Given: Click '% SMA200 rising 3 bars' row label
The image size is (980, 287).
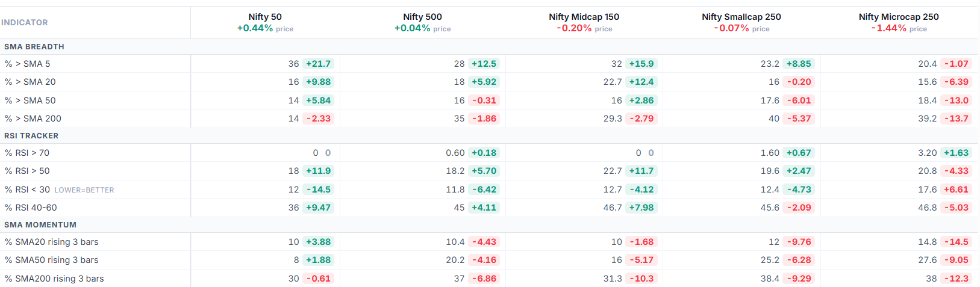Looking at the screenshot, I should click(x=54, y=279).
